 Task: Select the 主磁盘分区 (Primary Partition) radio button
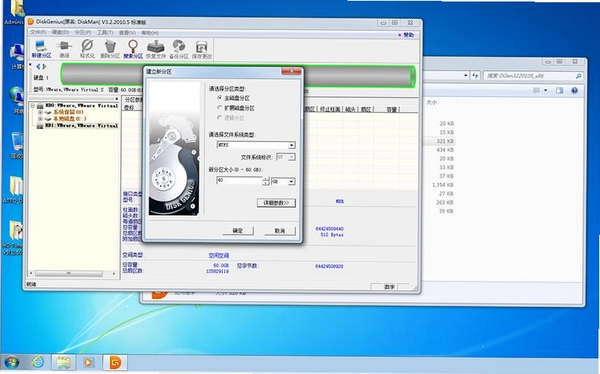pyautogui.click(x=220, y=98)
